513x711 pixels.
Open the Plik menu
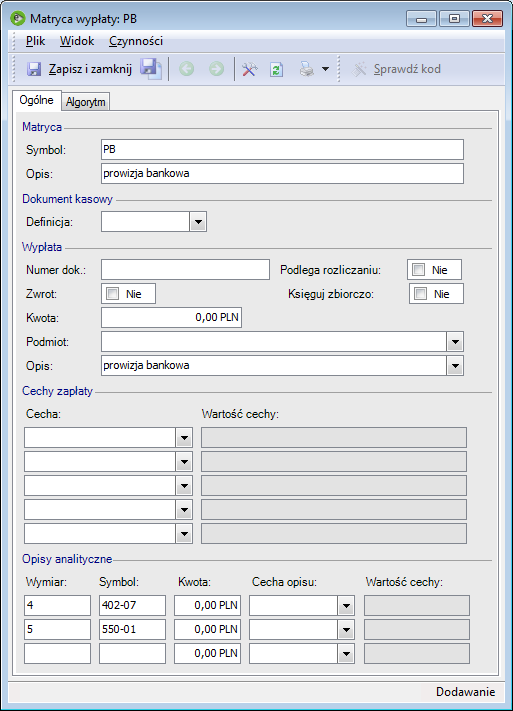[x=35, y=41]
